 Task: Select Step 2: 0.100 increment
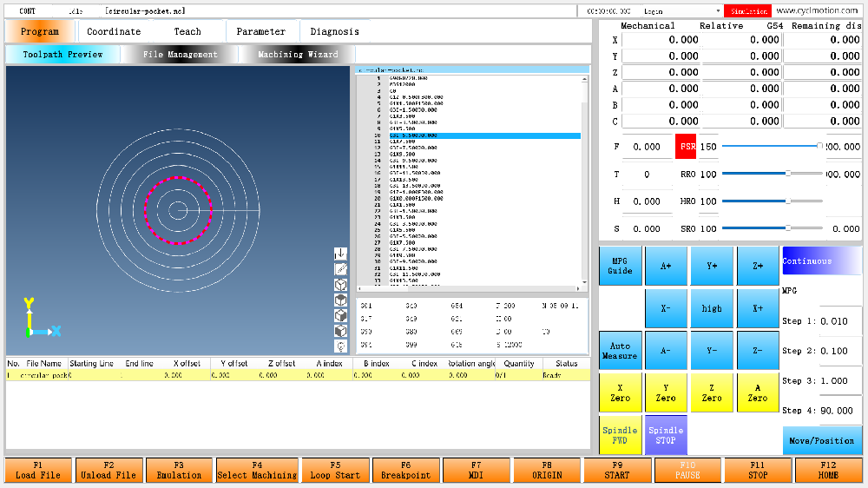pos(821,351)
